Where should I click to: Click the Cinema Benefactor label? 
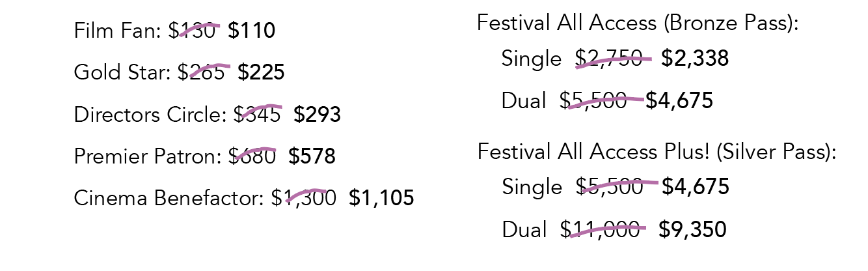pos(169,198)
